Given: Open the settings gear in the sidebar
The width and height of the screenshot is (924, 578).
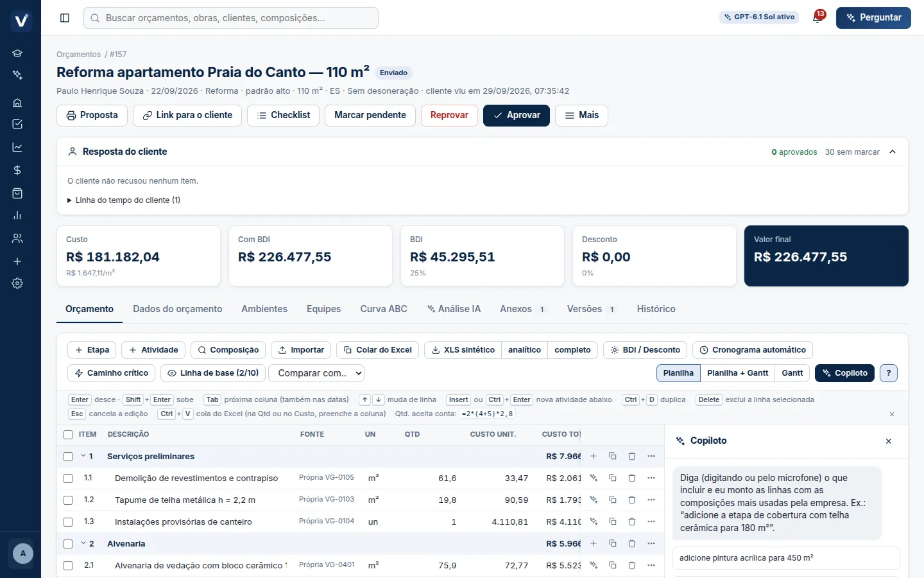Looking at the screenshot, I should (17, 283).
